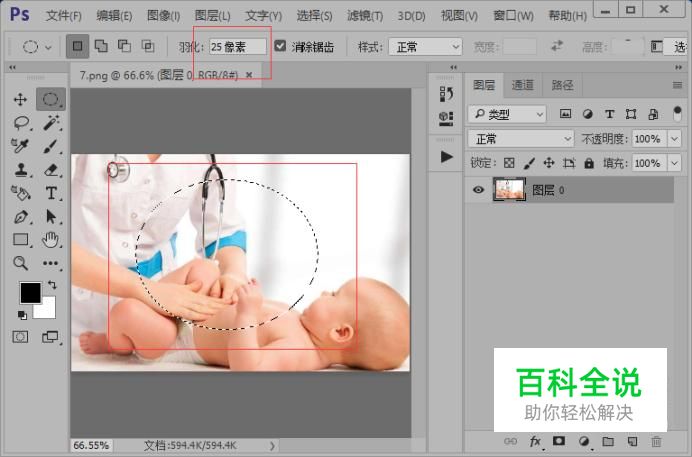Viewport: 692px width, 457px height.
Task: Lock all with padlock icon
Action: click(589, 163)
